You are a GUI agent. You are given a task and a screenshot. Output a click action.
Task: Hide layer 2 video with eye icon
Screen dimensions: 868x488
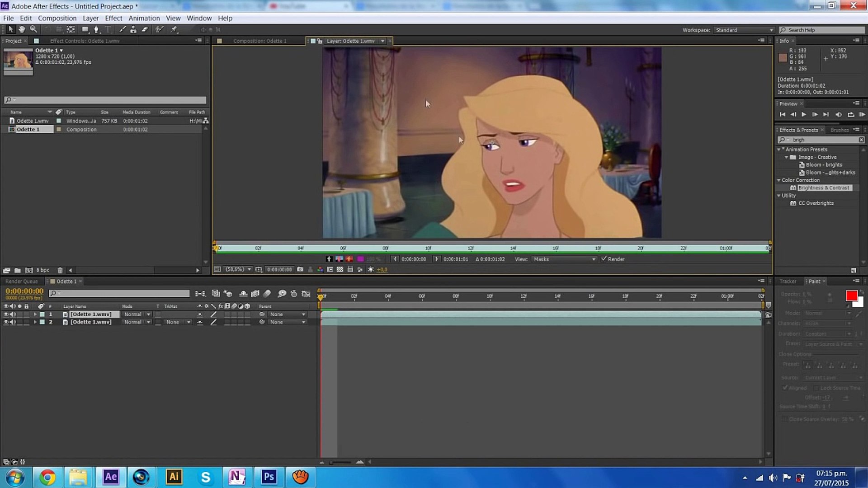[x=6, y=322]
